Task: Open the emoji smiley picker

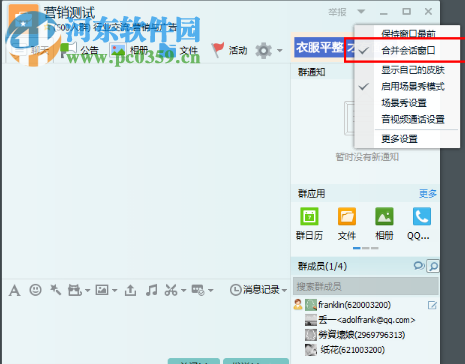Action: 35,290
